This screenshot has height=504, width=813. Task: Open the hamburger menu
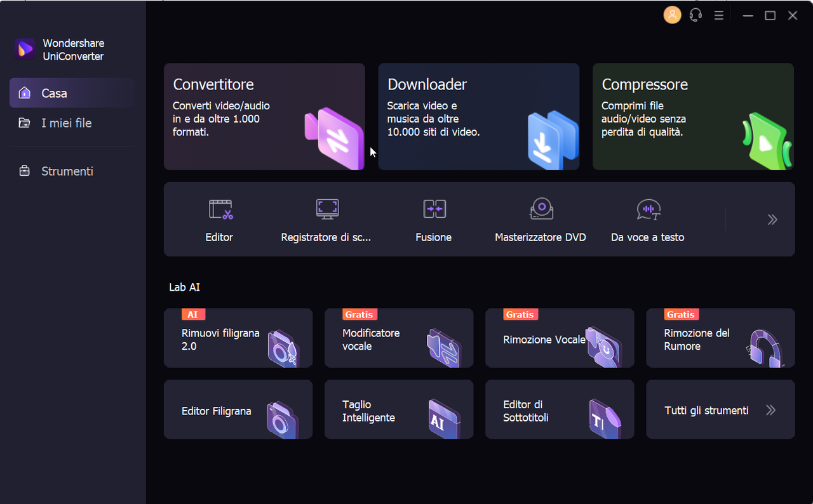pyautogui.click(x=718, y=15)
